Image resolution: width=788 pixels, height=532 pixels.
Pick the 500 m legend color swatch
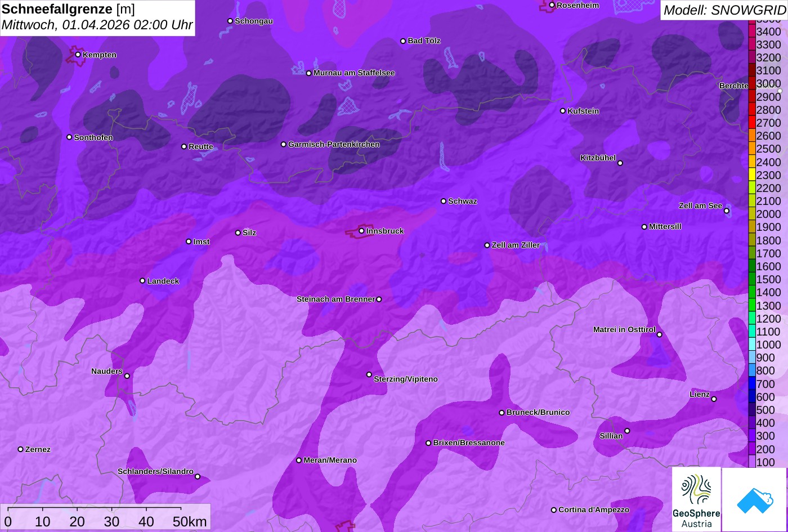[x=751, y=409]
